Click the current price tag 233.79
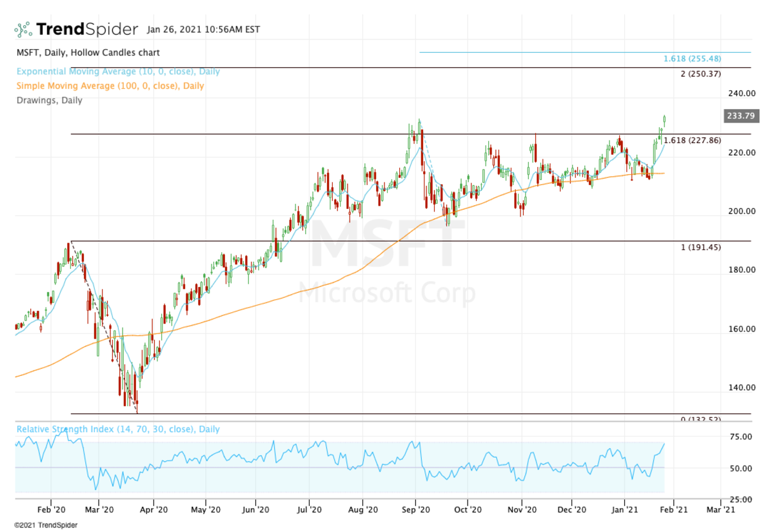 click(x=741, y=117)
